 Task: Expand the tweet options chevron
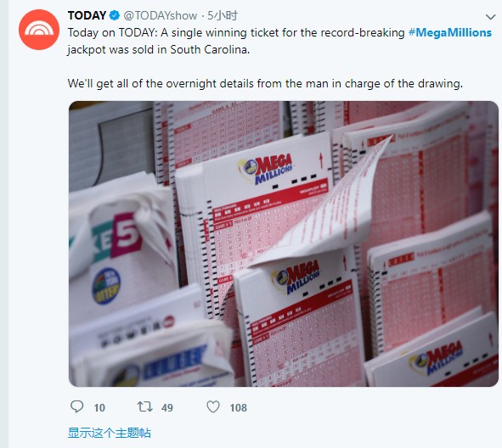tap(490, 17)
